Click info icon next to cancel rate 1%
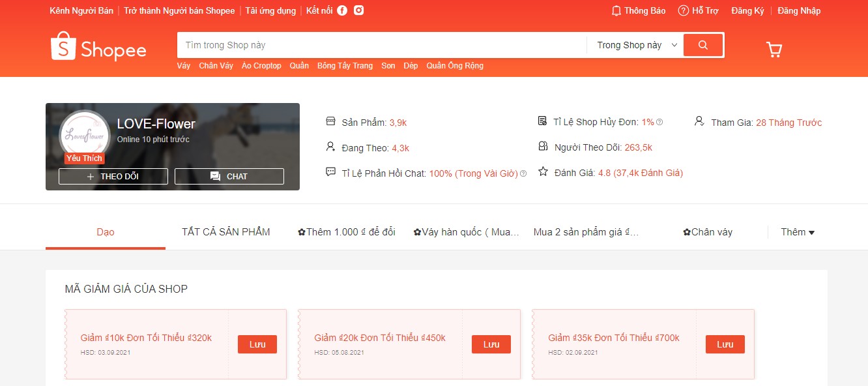The image size is (868, 386). point(659,123)
